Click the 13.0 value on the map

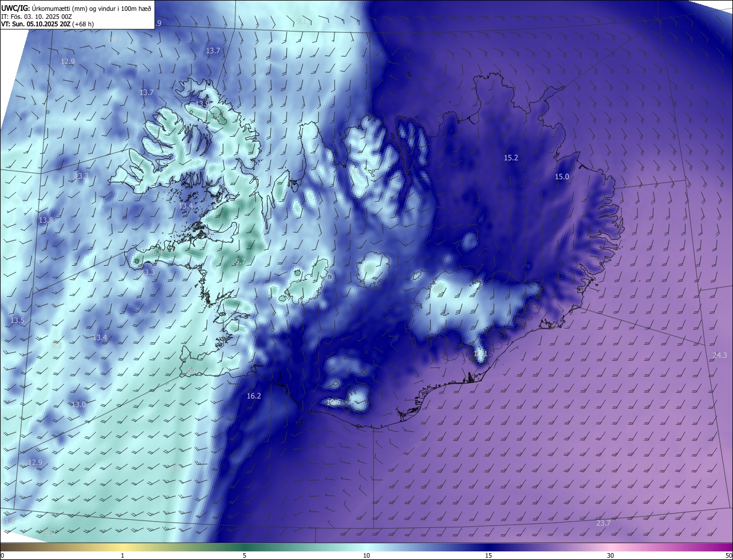[x=78, y=404]
